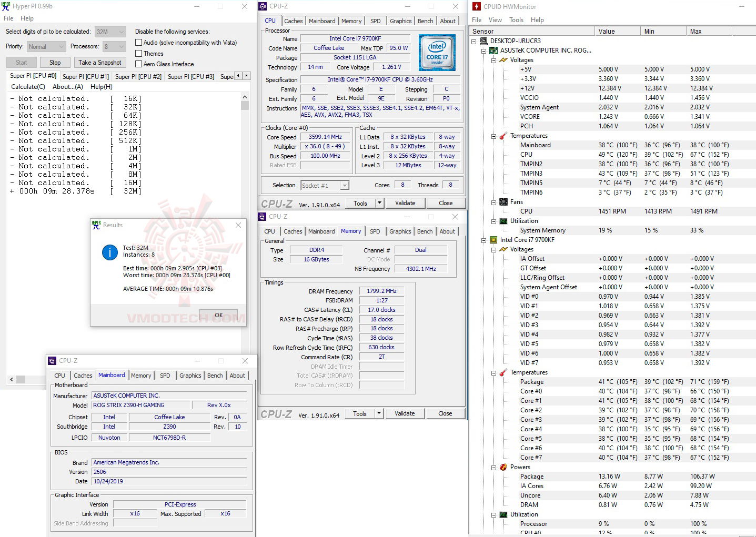
Task: Tick the Themes checkbox in Hyper PI
Action: click(139, 54)
